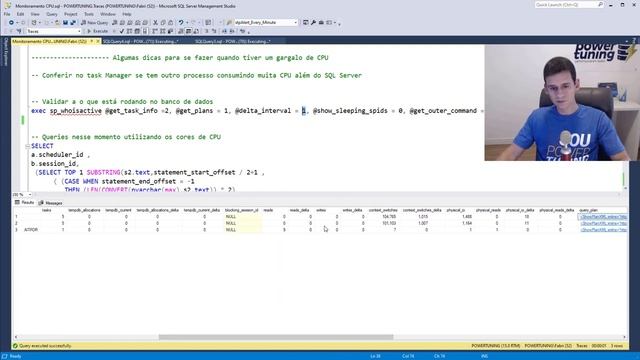Image resolution: width=640 pixels, height=360 pixels.
Task: Click the Navigate Backward toolbar icon
Action: click(x=11, y=22)
